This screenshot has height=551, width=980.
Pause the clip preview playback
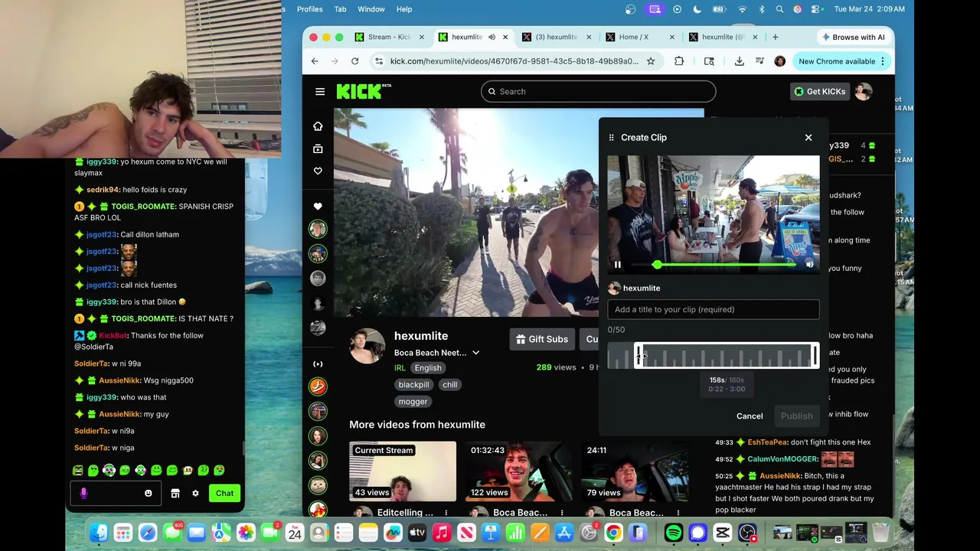pyautogui.click(x=618, y=265)
